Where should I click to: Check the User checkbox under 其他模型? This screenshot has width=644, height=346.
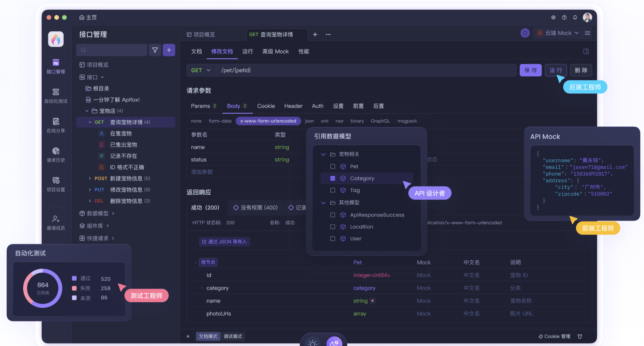pyautogui.click(x=332, y=238)
